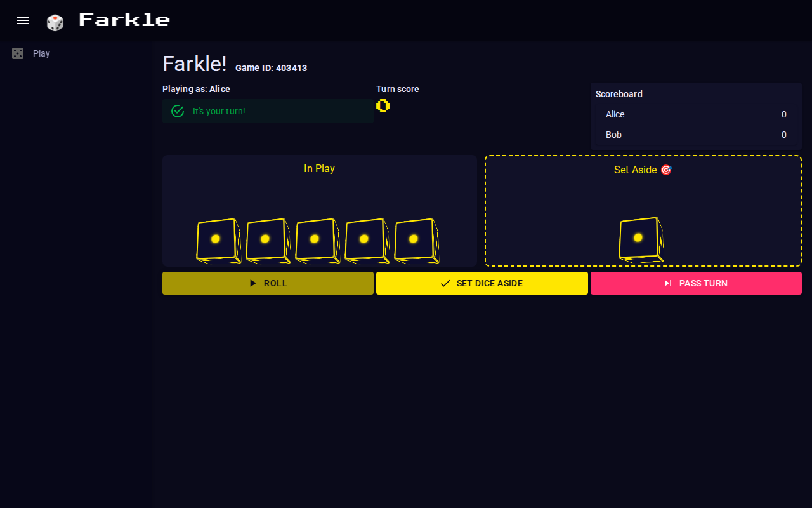This screenshot has height=508, width=812.
Task: Click the 'Playing as: Alice' label
Action: [196, 89]
